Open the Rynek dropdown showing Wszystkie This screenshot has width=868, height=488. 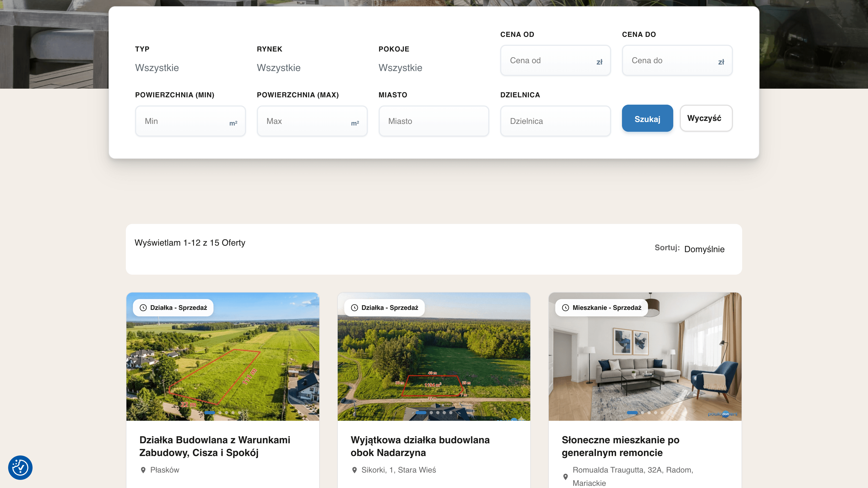pyautogui.click(x=312, y=68)
